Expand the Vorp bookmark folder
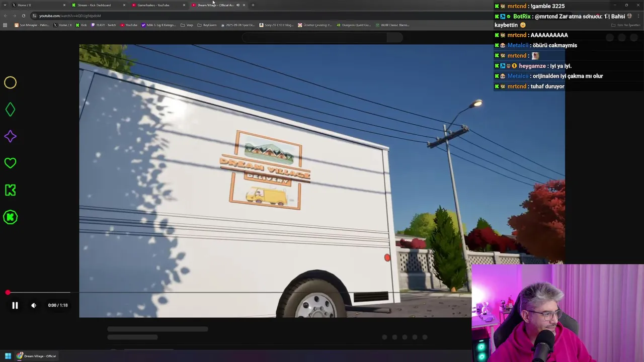644x362 pixels. click(x=187, y=25)
